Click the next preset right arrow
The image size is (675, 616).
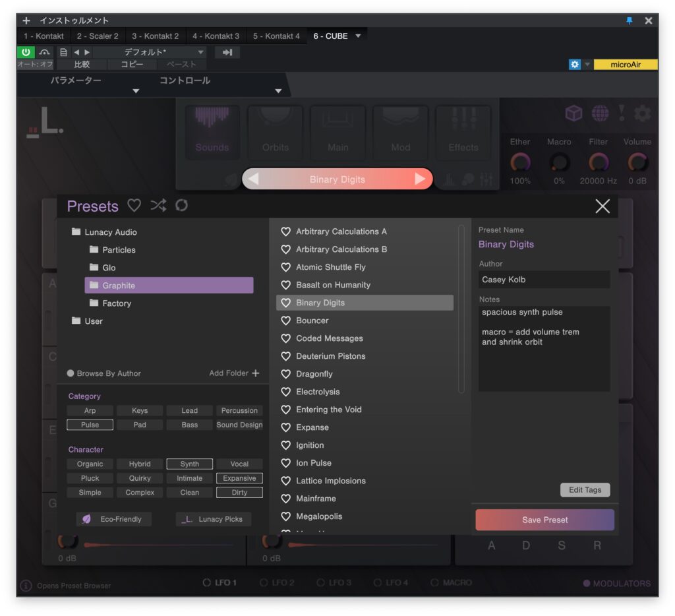click(x=420, y=179)
